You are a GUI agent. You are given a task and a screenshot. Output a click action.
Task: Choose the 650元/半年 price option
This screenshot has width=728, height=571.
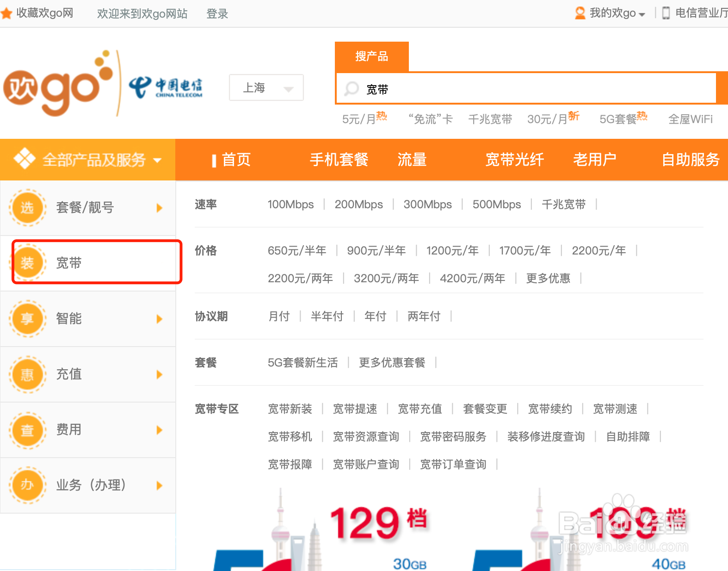tap(297, 250)
